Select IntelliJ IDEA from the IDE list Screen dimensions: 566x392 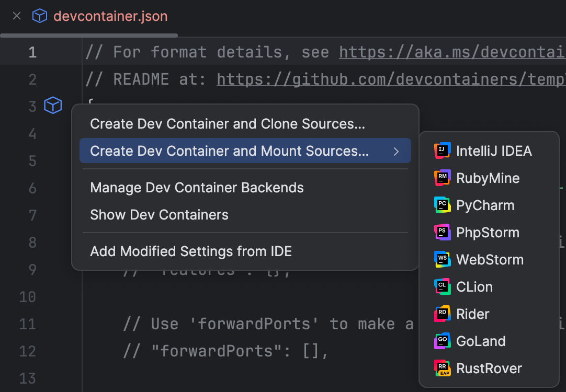pyautogui.click(x=494, y=151)
